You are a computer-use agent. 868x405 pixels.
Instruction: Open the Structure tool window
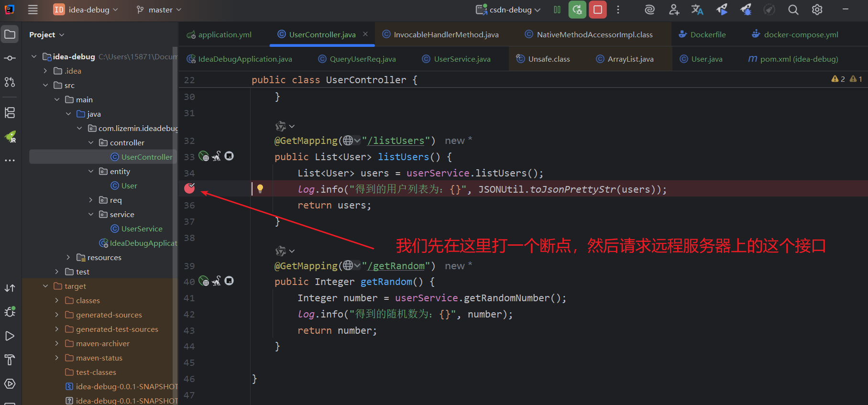click(x=10, y=113)
